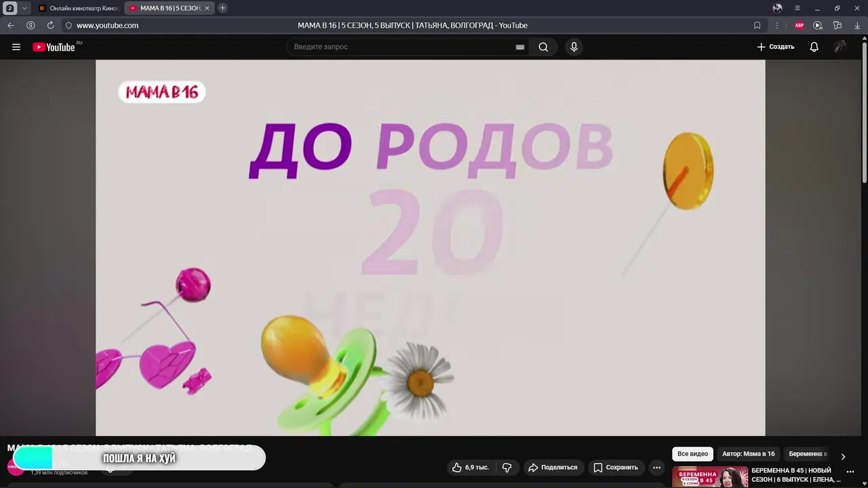Open the three-dot more actions under the video

[656, 467]
